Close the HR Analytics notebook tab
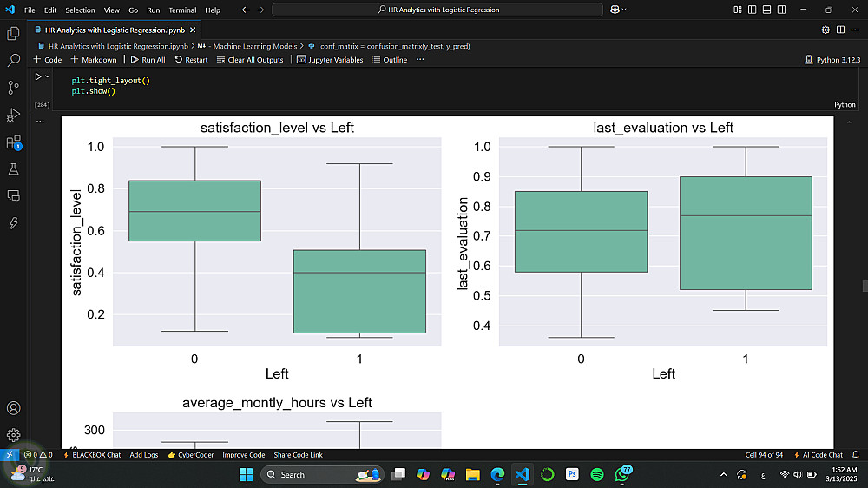Image resolution: width=868 pixels, height=488 pixels. [193, 30]
